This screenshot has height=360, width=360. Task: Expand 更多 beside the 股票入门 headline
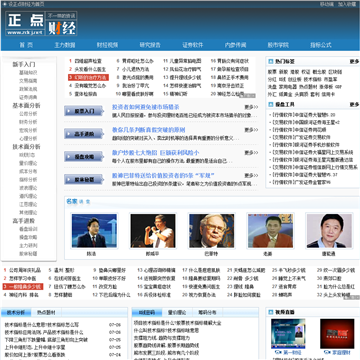click(251, 107)
